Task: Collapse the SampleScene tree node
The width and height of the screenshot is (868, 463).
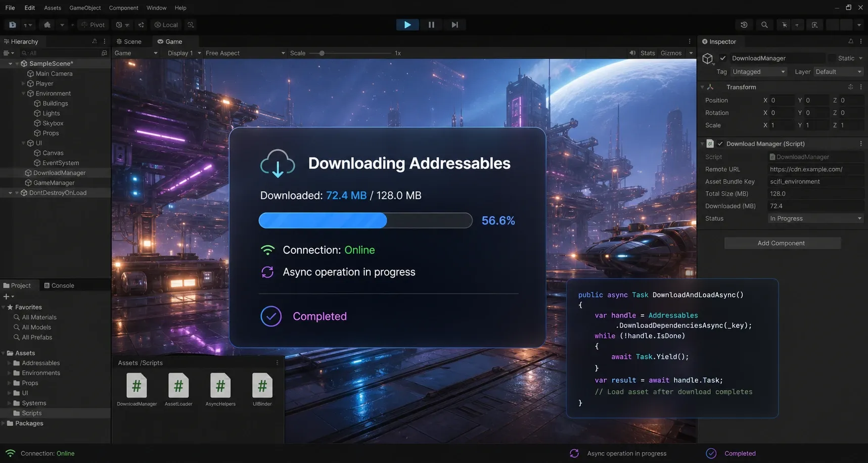Action: [x=10, y=64]
